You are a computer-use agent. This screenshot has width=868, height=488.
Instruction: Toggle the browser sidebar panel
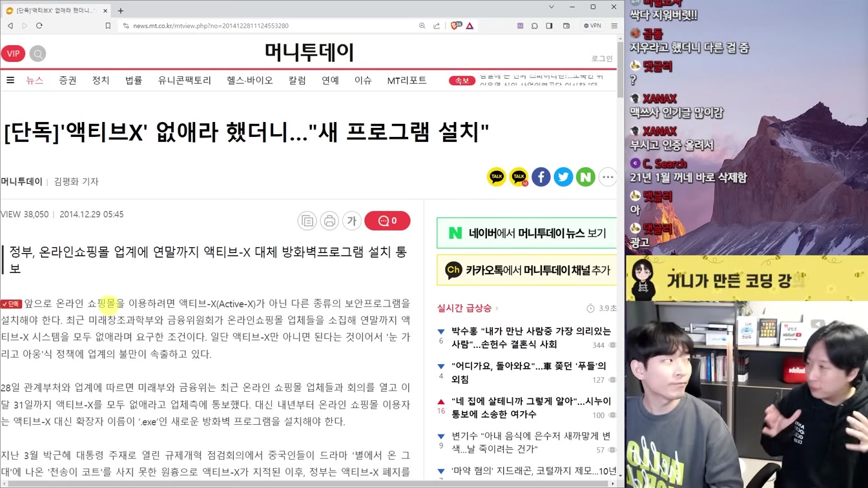pyautogui.click(x=549, y=26)
